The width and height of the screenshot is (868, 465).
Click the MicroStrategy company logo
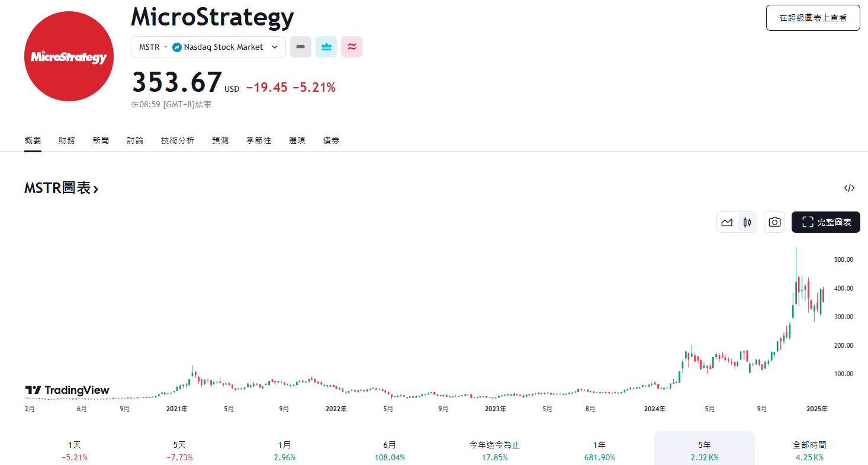68,56
